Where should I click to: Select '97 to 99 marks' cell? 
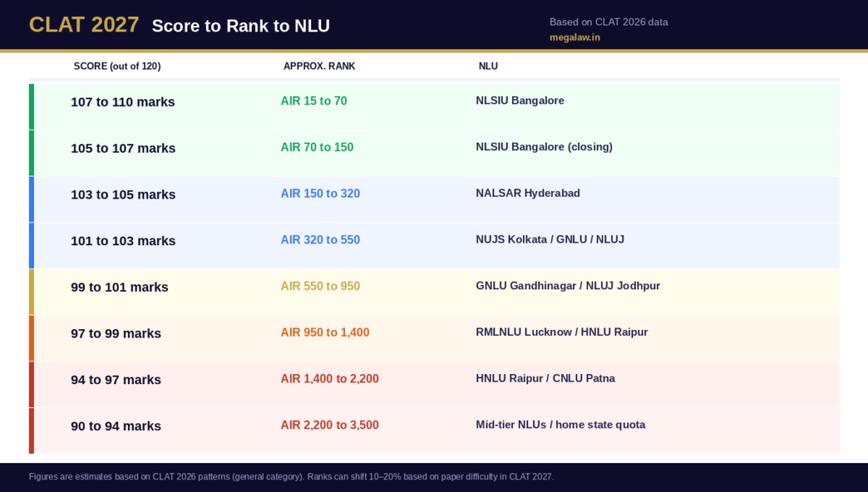(x=115, y=333)
